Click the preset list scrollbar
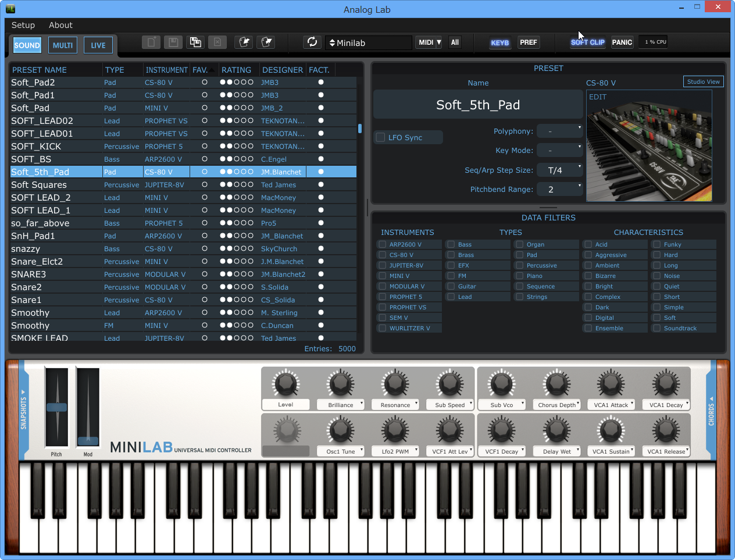Screen dimensions: 735x560 point(360,128)
